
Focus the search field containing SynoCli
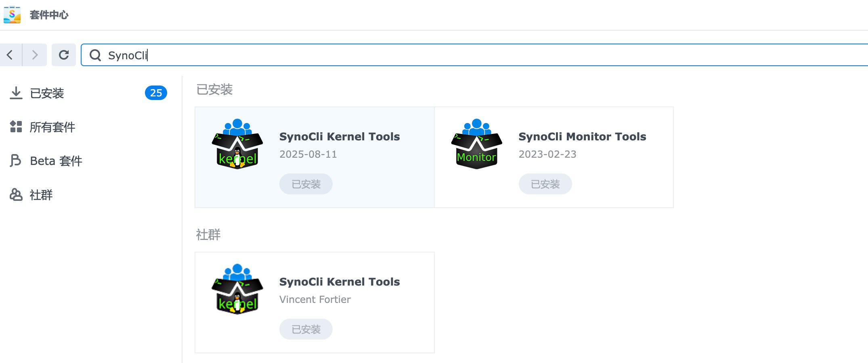click(x=474, y=55)
